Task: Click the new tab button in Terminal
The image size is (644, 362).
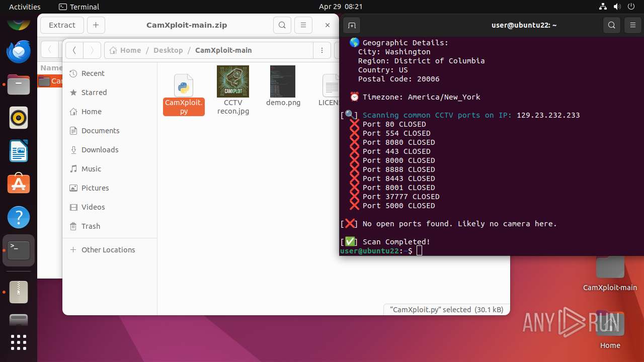Action: pyautogui.click(x=352, y=25)
